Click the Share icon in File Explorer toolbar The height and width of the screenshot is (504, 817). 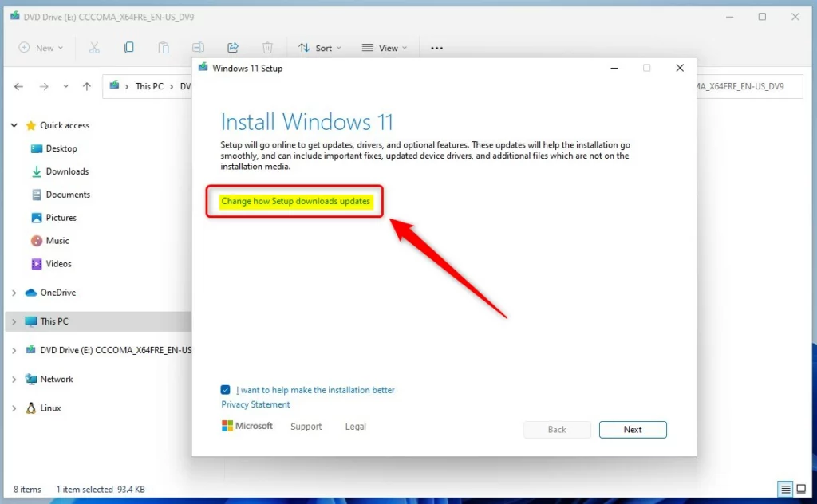(x=233, y=48)
